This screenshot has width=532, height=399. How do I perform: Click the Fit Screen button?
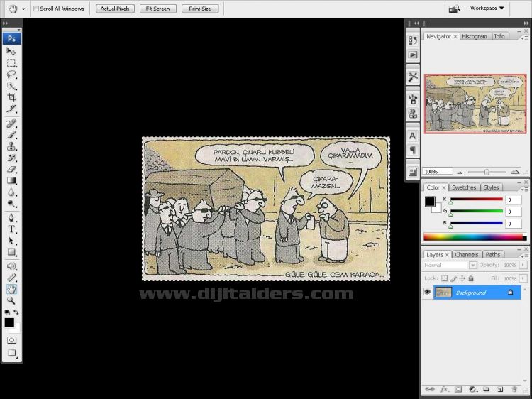[157, 9]
